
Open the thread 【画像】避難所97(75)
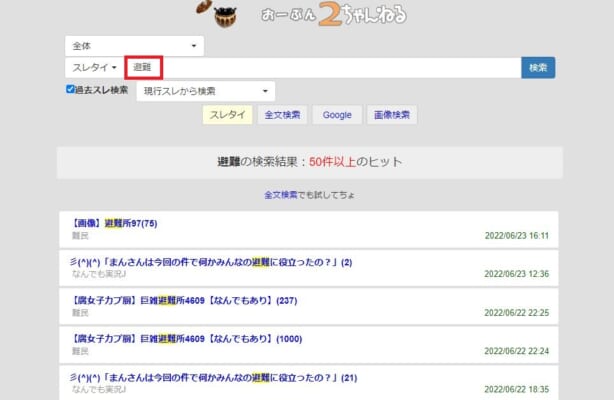click(115, 223)
